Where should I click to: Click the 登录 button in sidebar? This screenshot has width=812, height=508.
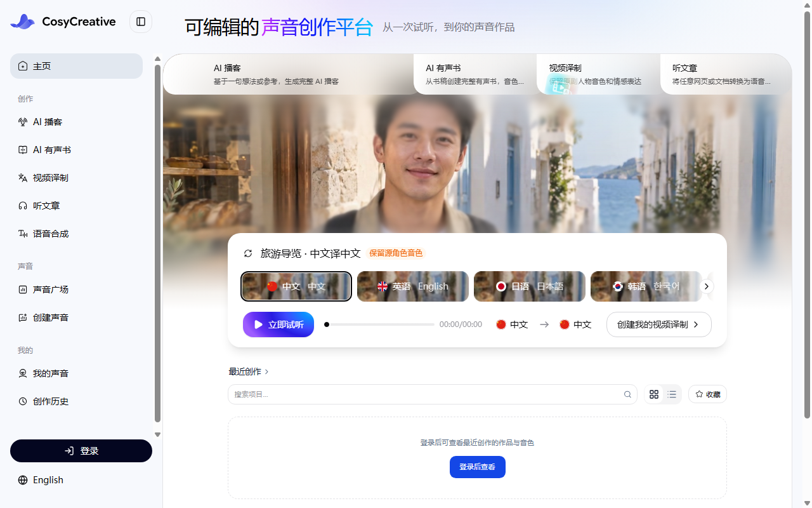point(81,451)
